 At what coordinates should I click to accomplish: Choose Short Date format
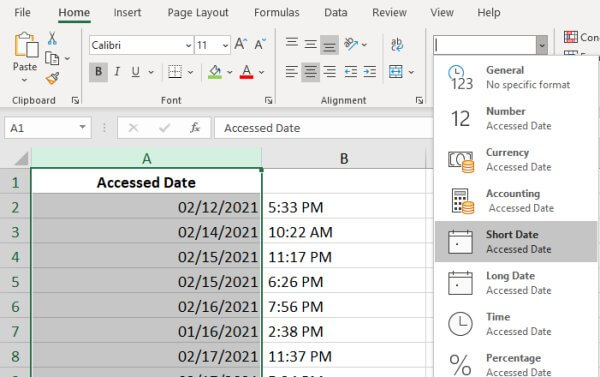click(x=516, y=242)
